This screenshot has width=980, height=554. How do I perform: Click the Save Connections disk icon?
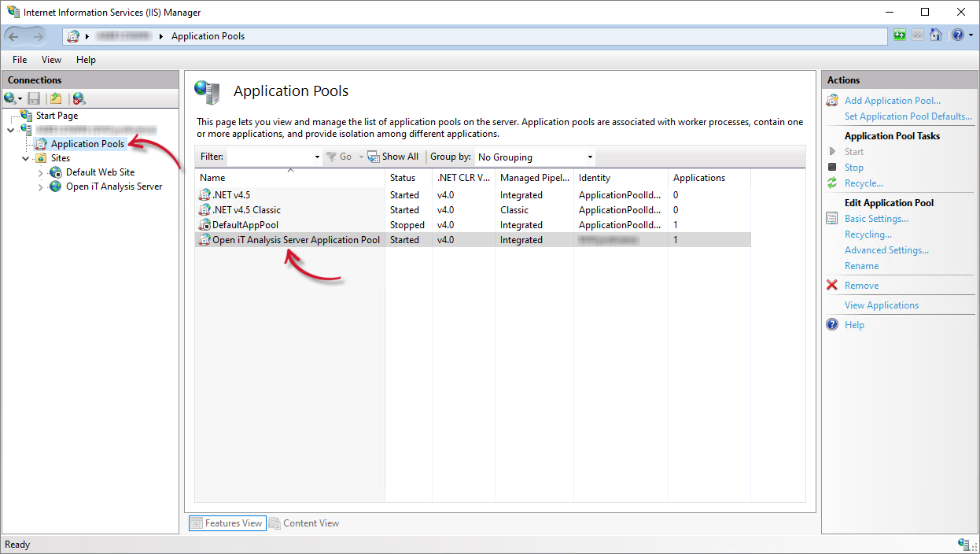click(32, 98)
